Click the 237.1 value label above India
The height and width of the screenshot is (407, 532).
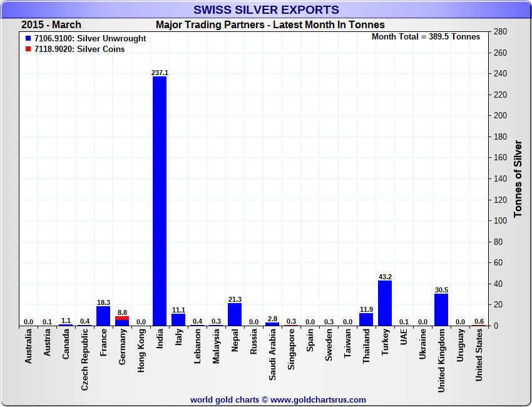(x=160, y=73)
